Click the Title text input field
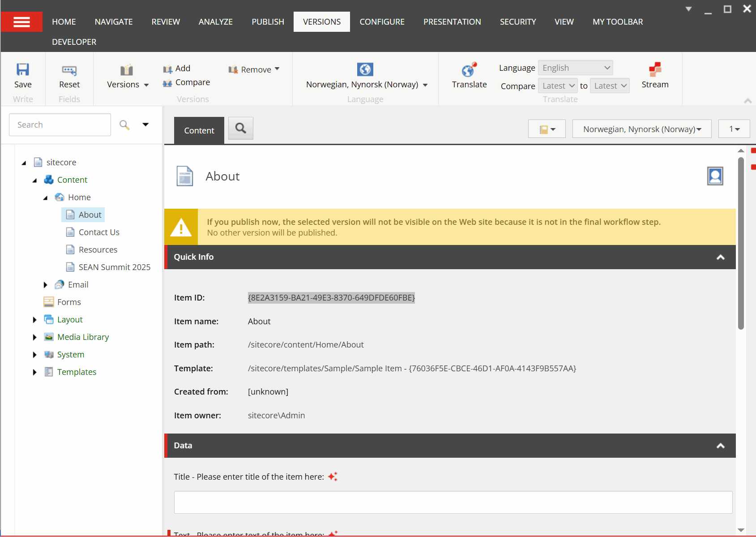 (453, 502)
